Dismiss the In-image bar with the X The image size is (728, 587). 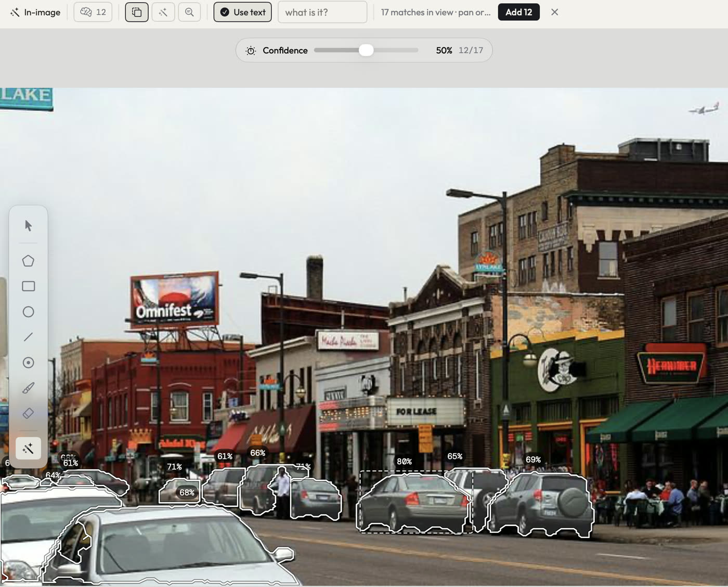[x=554, y=12]
